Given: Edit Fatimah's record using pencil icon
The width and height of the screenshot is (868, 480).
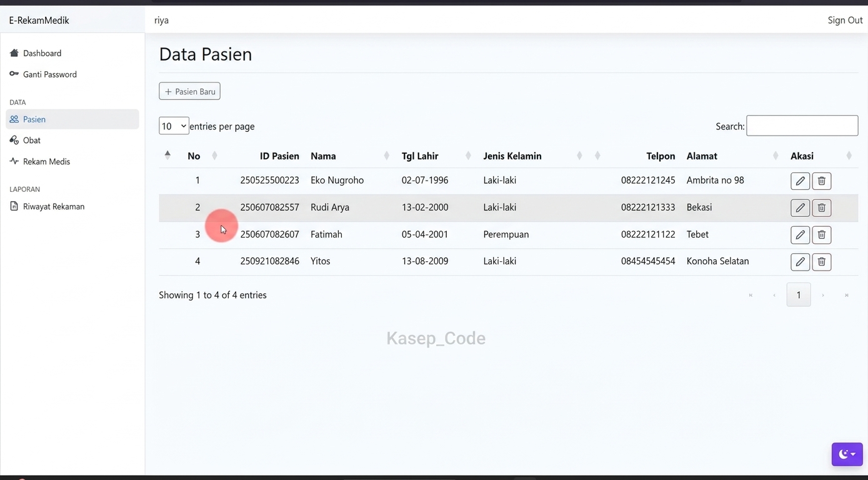Looking at the screenshot, I should [x=800, y=235].
